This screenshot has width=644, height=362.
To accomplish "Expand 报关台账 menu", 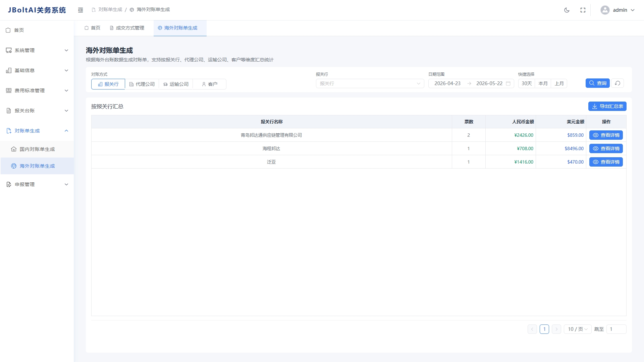I will (x=37, y=111).
